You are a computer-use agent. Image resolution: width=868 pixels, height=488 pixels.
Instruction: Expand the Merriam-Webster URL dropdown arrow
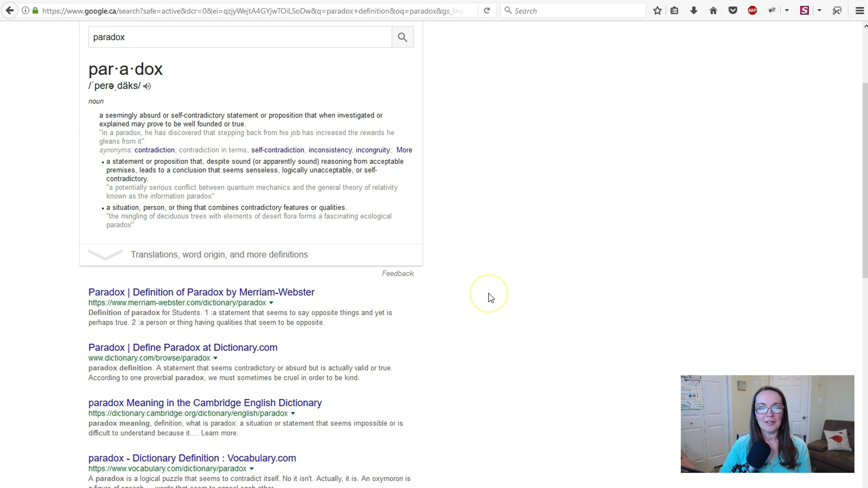[271, 303]
